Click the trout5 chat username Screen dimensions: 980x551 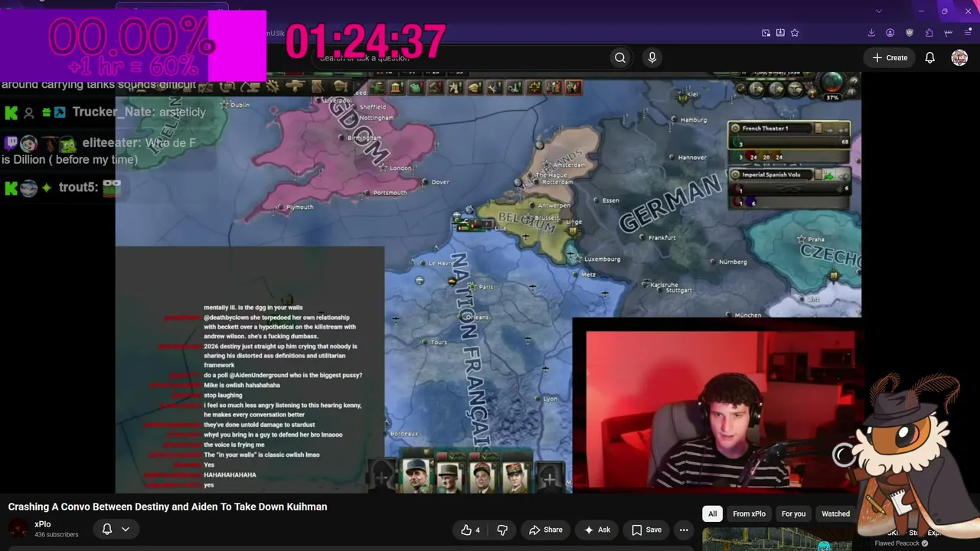point(78,187)
